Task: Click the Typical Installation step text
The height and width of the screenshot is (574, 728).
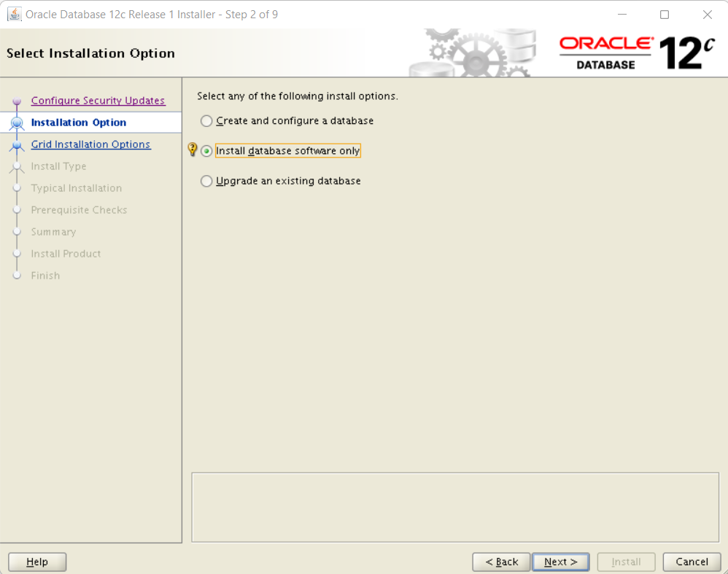Action: click(x=76, y=188)
